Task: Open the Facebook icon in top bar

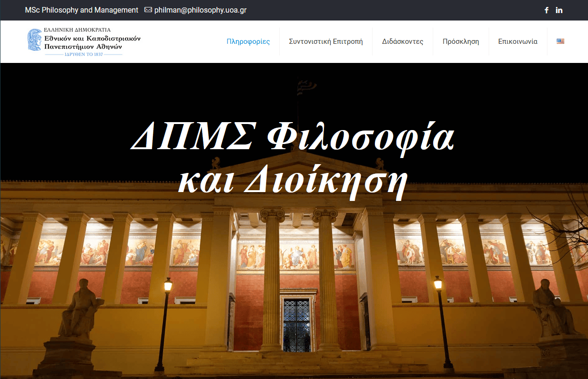Action: [546, 10]
